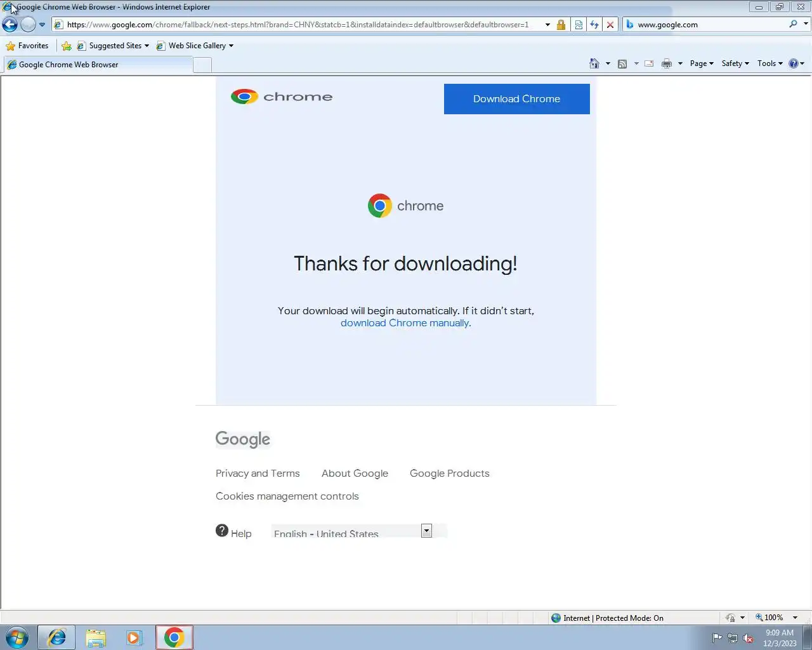Open Web Slice Gallery dropdown

click(195, 46)
